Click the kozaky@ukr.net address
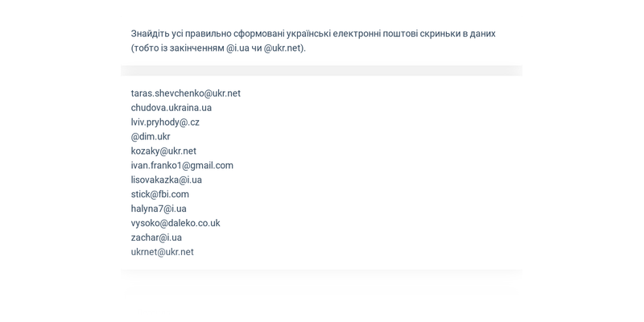 click(x=163, y=151)
